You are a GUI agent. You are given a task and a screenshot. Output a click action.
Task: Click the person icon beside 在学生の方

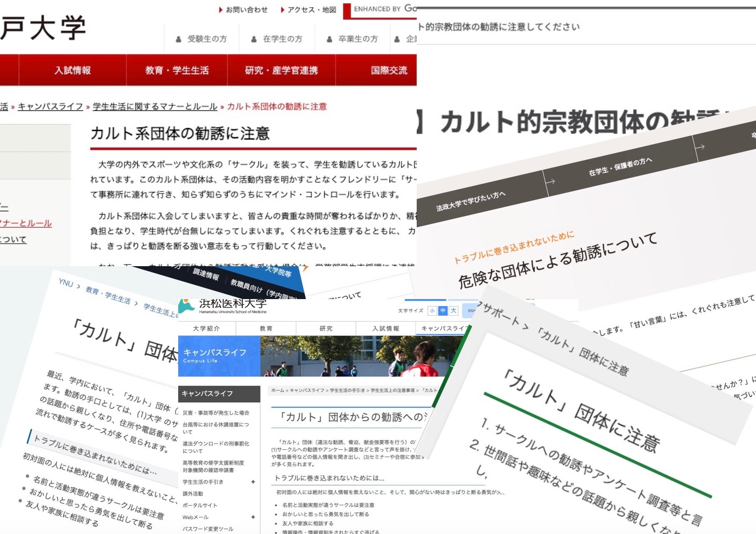tap(254, 39)
